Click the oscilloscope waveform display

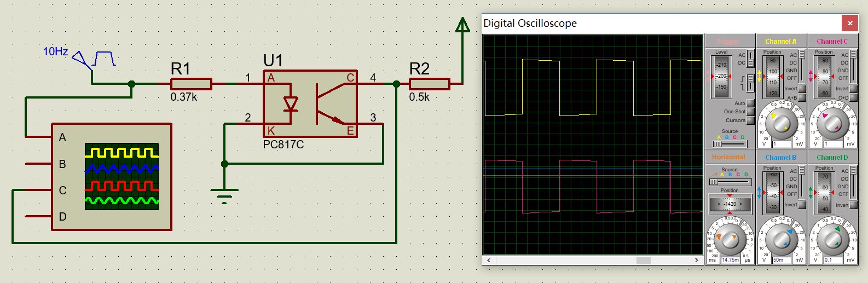point(593,145)
